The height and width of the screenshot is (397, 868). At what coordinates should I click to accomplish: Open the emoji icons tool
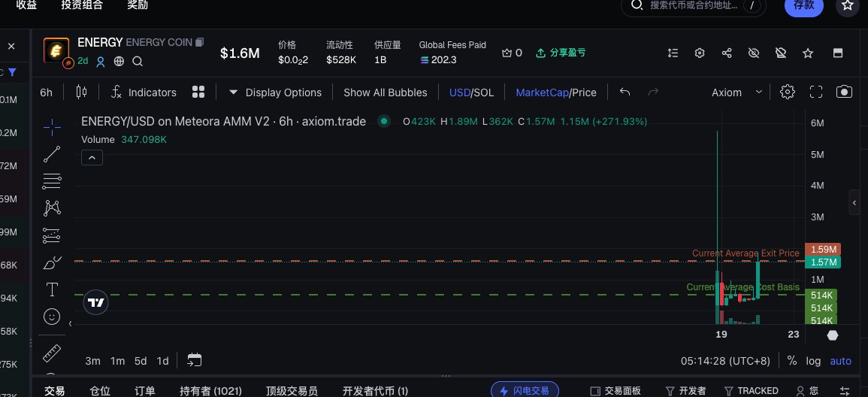click(52, 317)
